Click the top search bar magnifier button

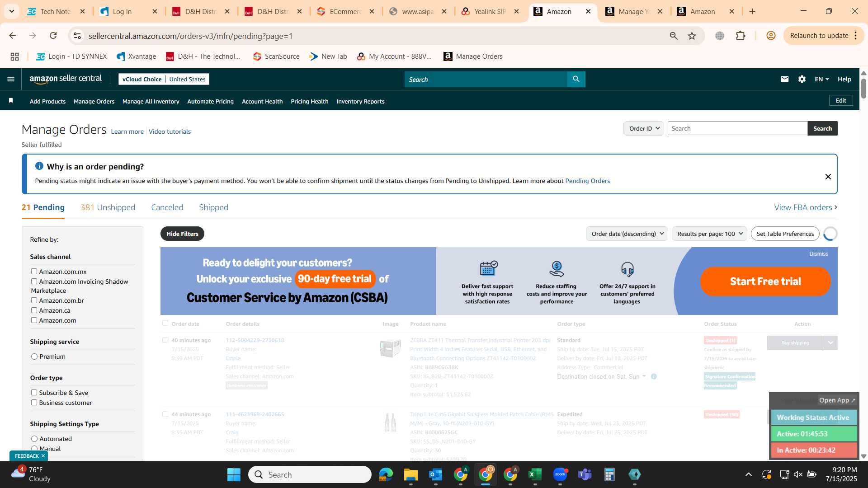(576, 79)
